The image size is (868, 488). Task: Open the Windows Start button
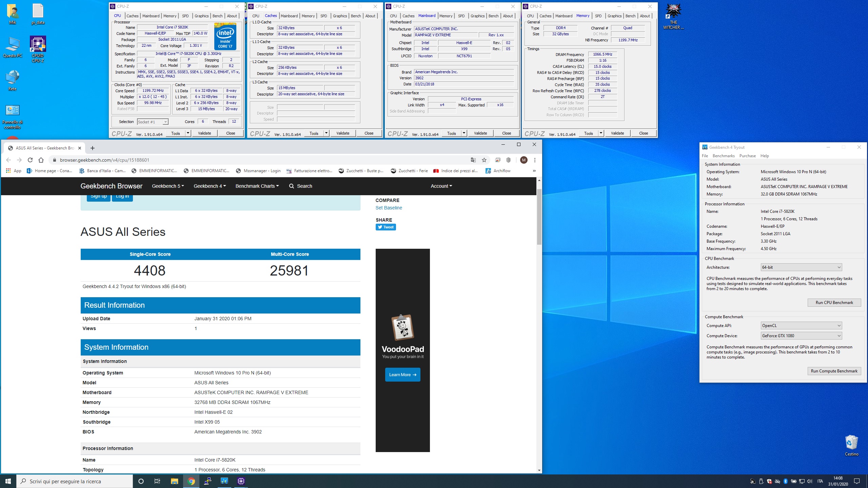pos(8,481)
